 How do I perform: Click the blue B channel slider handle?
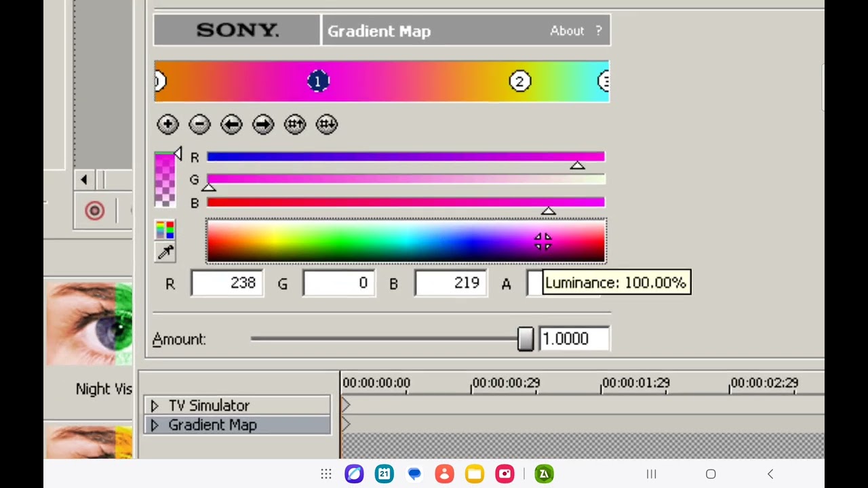click(x=549, y=211)
